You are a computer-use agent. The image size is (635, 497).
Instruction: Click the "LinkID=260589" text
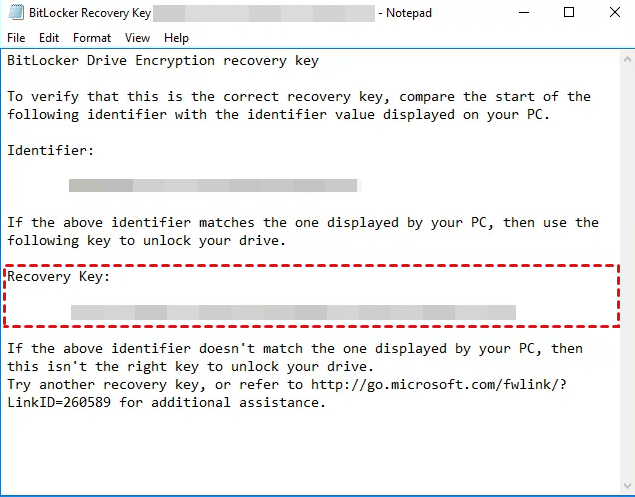point(63,403)
